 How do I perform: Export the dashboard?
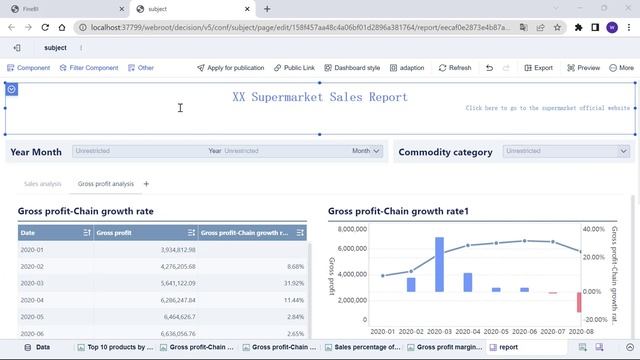coord(538,68)
